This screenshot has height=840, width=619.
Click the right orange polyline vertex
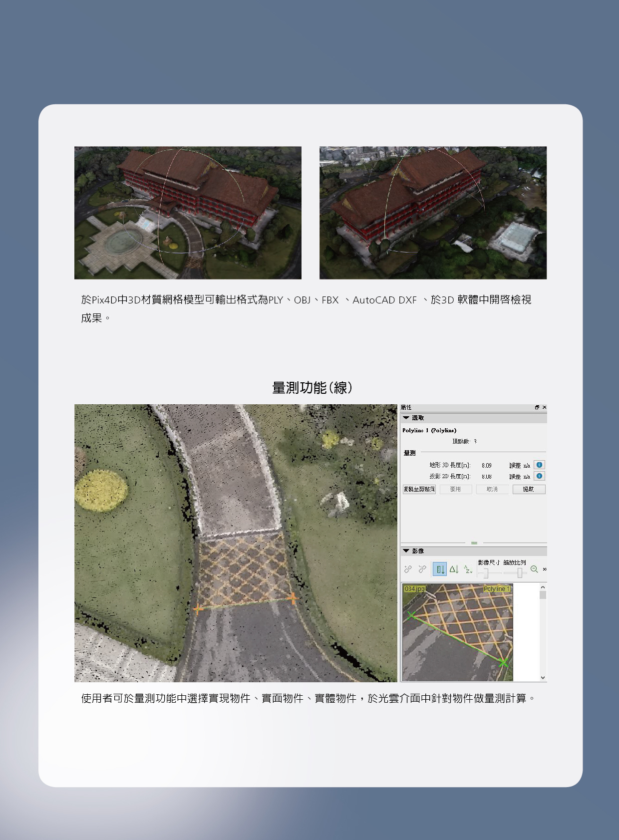(x=293, y=597)
